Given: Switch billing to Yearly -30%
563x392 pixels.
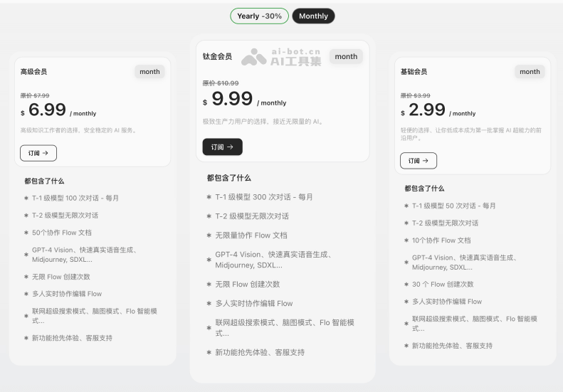Looking at the screenshot, I should (259, 16).
